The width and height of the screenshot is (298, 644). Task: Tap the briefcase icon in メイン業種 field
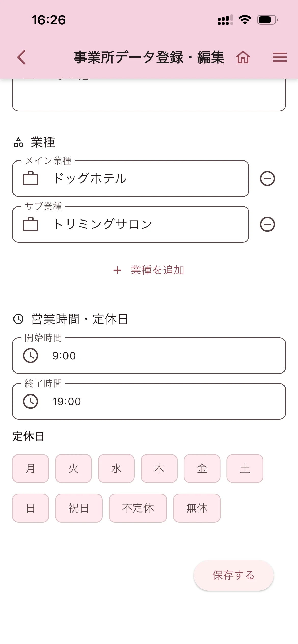[x=31, y=179]
